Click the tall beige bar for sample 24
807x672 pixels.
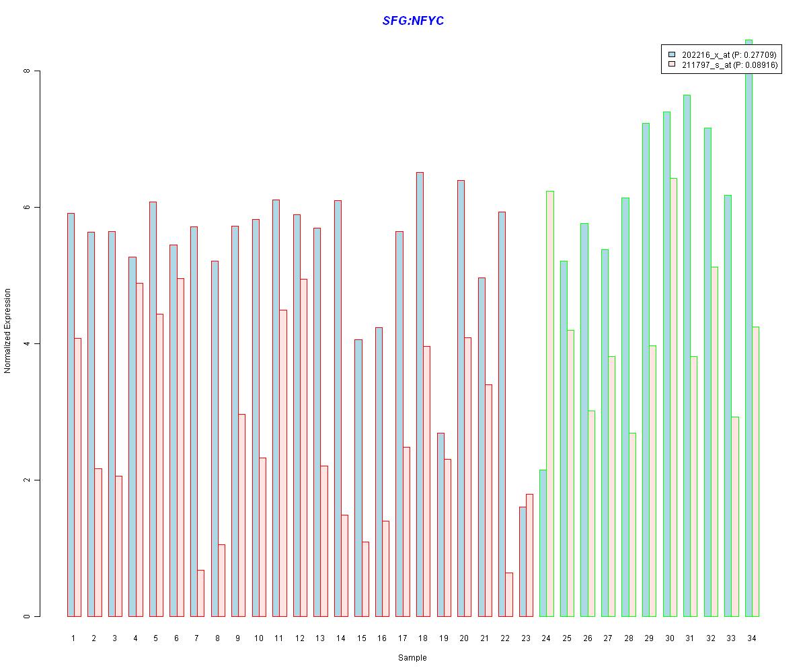coord(549,404)
